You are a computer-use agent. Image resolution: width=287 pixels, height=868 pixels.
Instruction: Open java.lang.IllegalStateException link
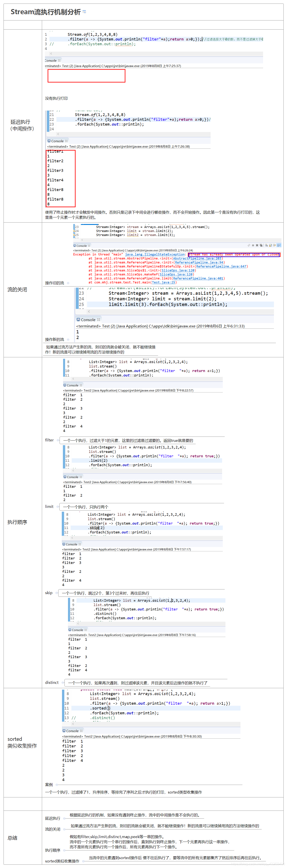tap(155, 254)
